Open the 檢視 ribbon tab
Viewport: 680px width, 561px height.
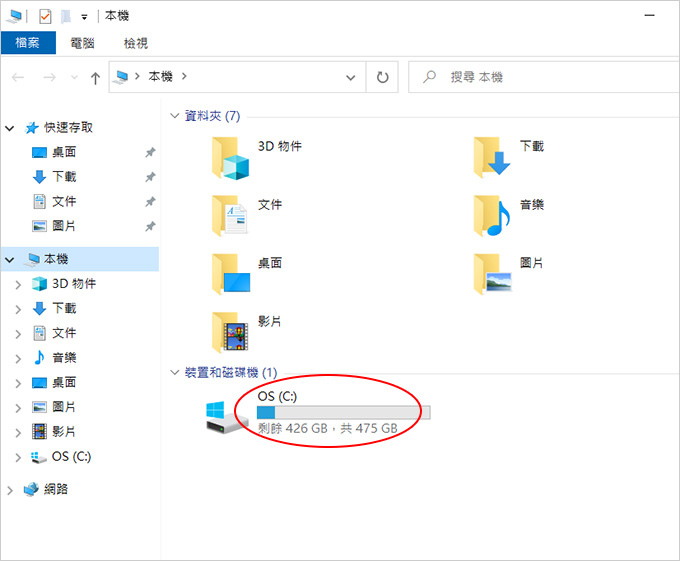[136, 43]
